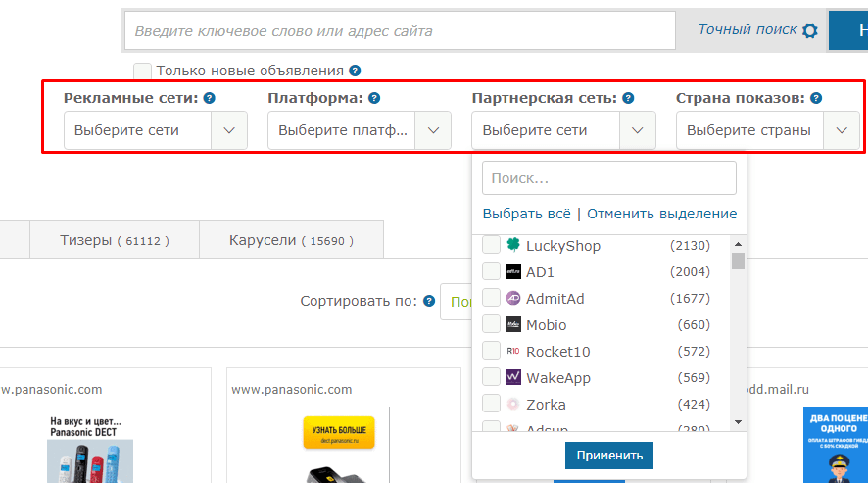This screenshot has height=483, width=868.
Task: Click Применить button
Action: [609, 456]
